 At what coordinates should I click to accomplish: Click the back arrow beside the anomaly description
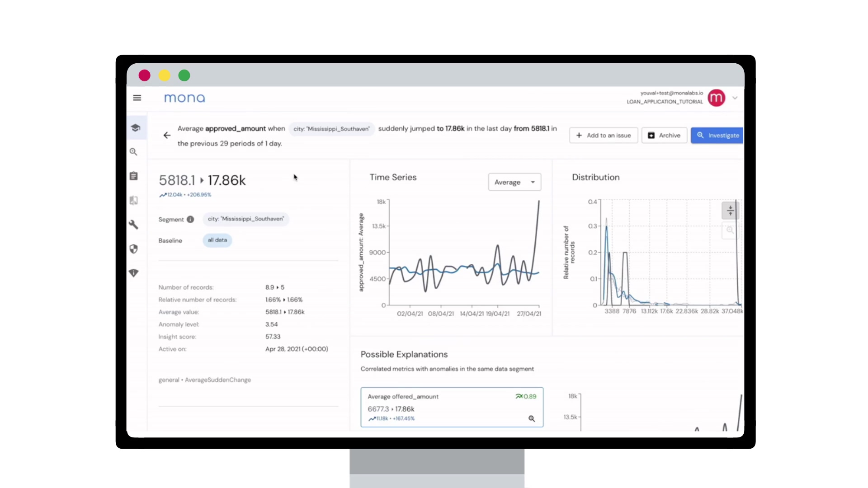point(166,135)
